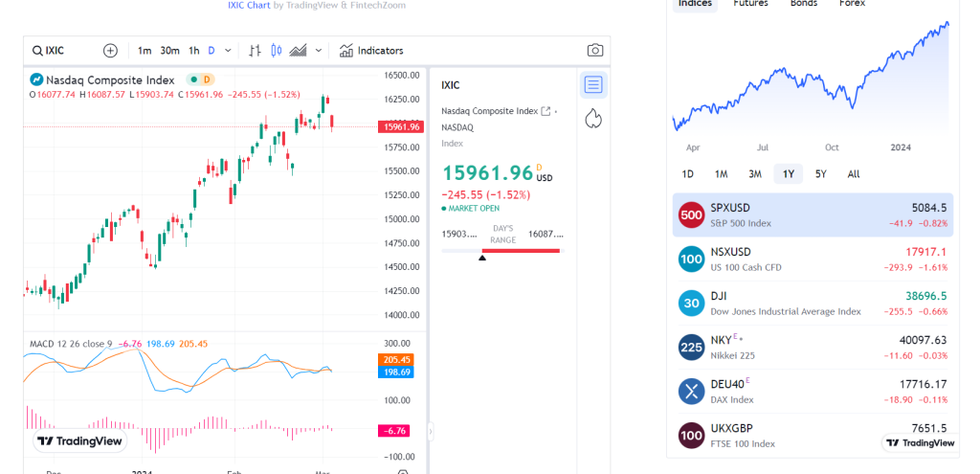Click the DJI price 38696.5
Viewport: 980px width, 474px height.
926,296
